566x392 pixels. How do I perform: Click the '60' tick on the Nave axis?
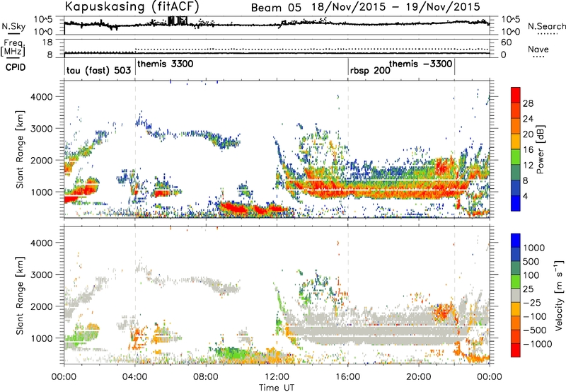pyautogui.click(x=506, y=42)
